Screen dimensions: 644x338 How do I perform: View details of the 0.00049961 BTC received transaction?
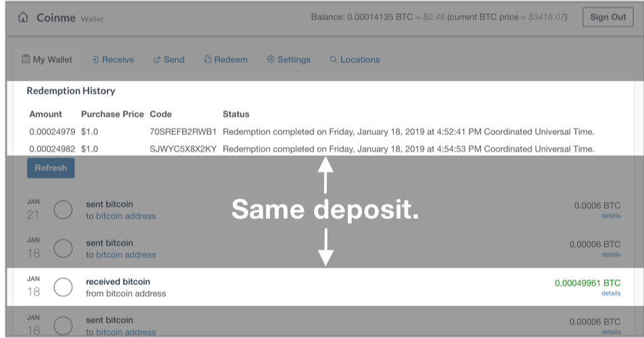tap(611, 293)
